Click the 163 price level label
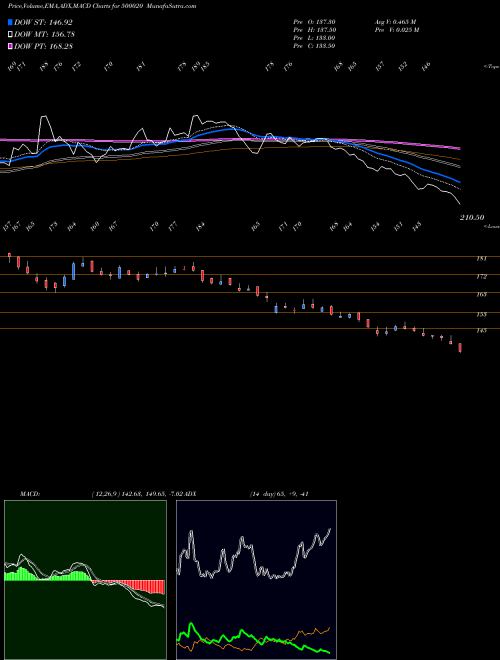The image size is (500, 660). pyautogui.click(x=481, y=295)
